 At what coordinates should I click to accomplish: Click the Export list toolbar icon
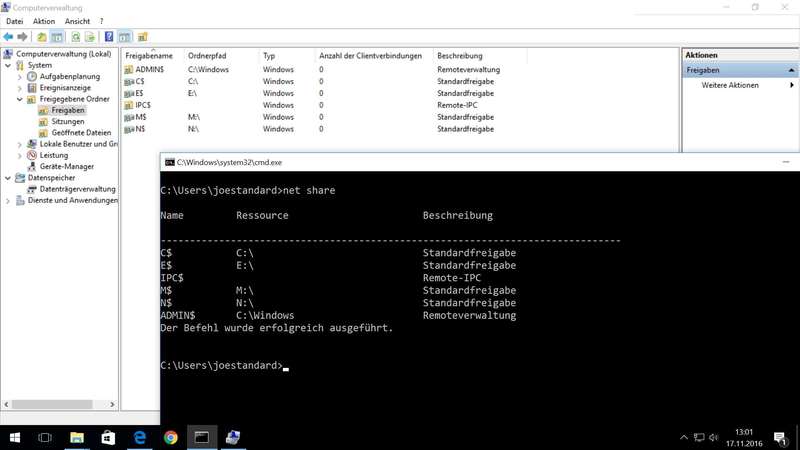[90, 37]
